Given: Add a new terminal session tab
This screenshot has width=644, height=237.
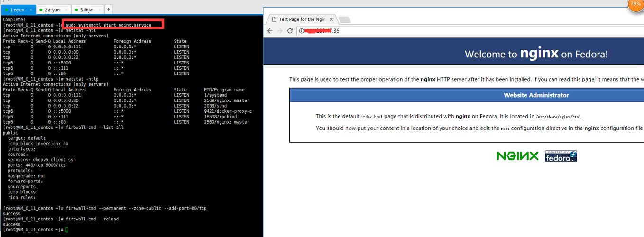Looking at the screenshot, I should tap(108, 9).
